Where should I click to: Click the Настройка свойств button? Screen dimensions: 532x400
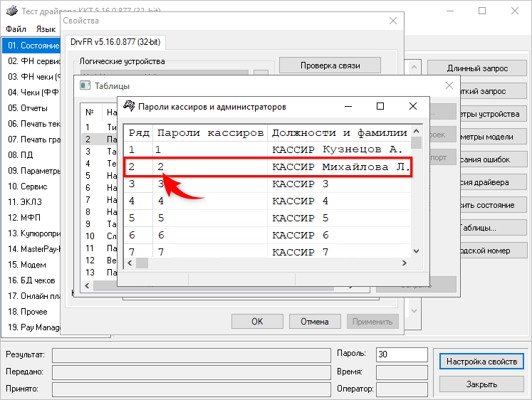481,362
